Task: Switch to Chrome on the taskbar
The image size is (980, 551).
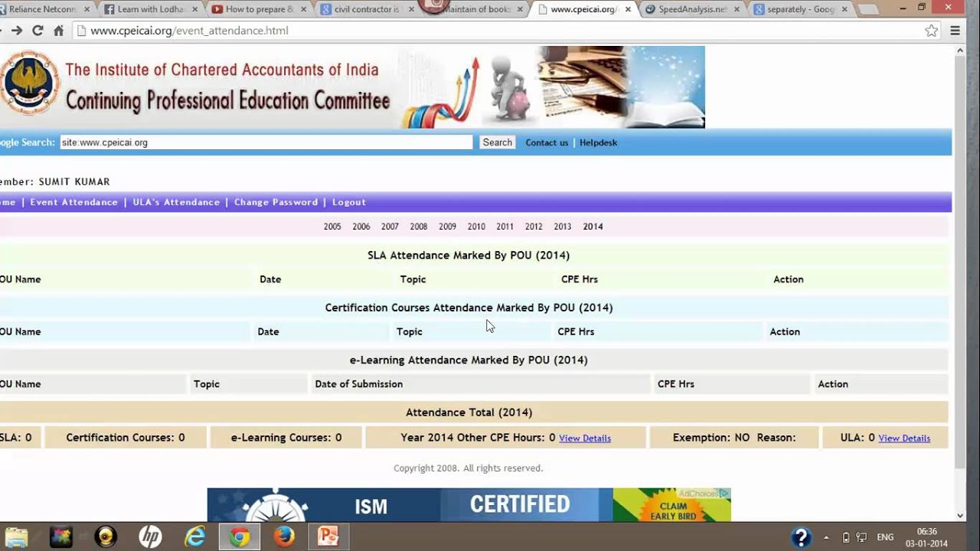Action: coord(240,536)
